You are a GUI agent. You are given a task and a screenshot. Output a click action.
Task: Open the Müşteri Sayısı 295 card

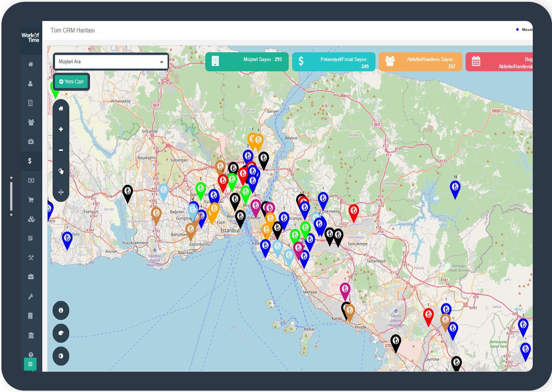(247, 62)
